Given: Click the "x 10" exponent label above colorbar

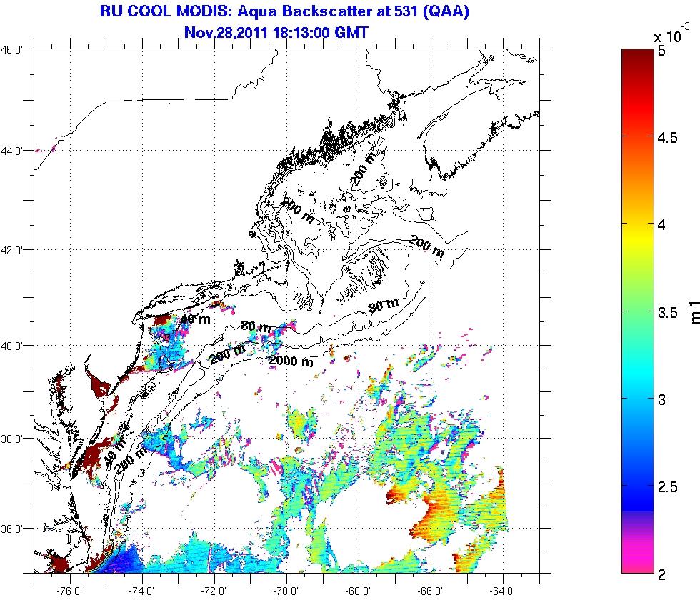Looking at the screenshot, I should [671, 34].
